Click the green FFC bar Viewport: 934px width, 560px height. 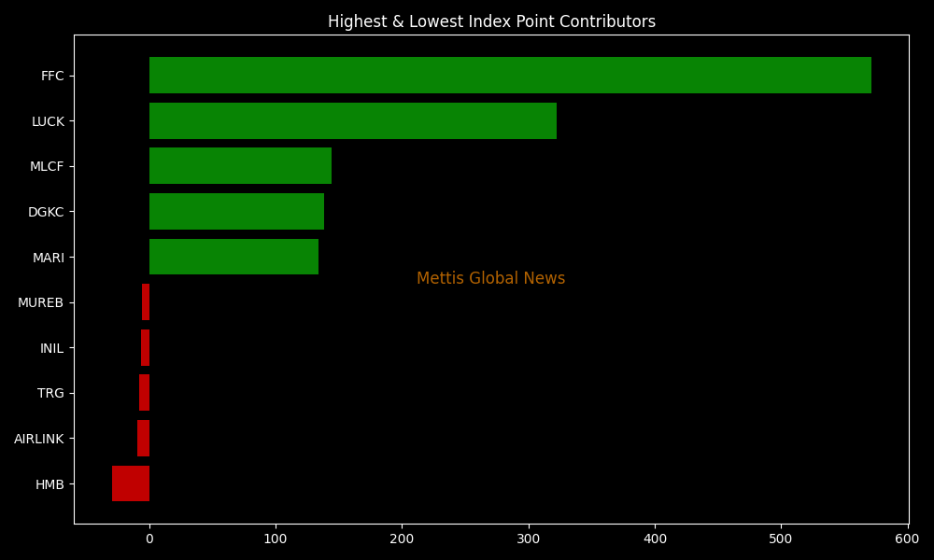pos(510,76)
